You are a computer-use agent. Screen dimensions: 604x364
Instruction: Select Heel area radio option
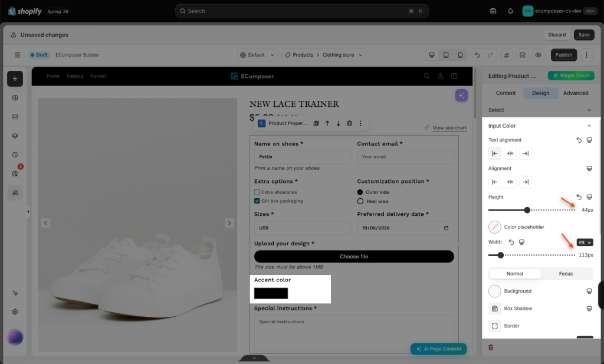pyautogui.click(x=360, y=201)
